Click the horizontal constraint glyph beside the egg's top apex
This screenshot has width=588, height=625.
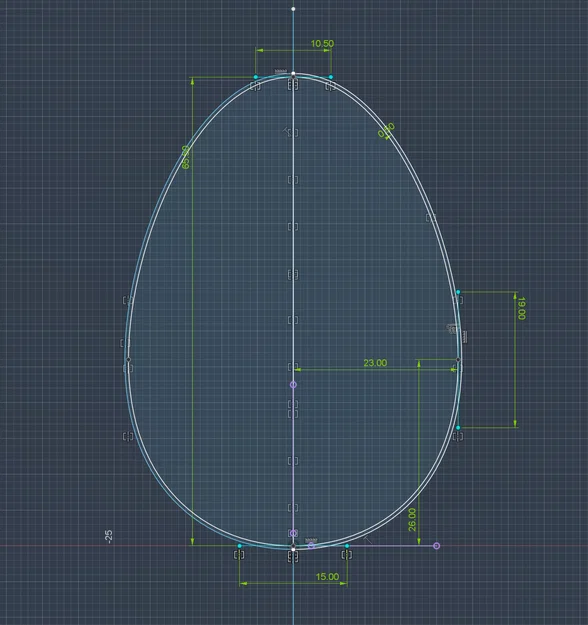(x=281, y=71)
